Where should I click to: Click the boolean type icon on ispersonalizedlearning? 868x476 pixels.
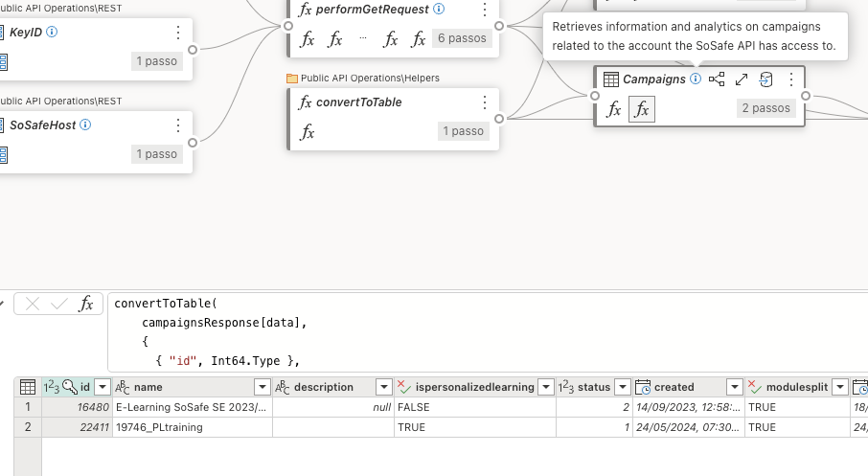404,387
